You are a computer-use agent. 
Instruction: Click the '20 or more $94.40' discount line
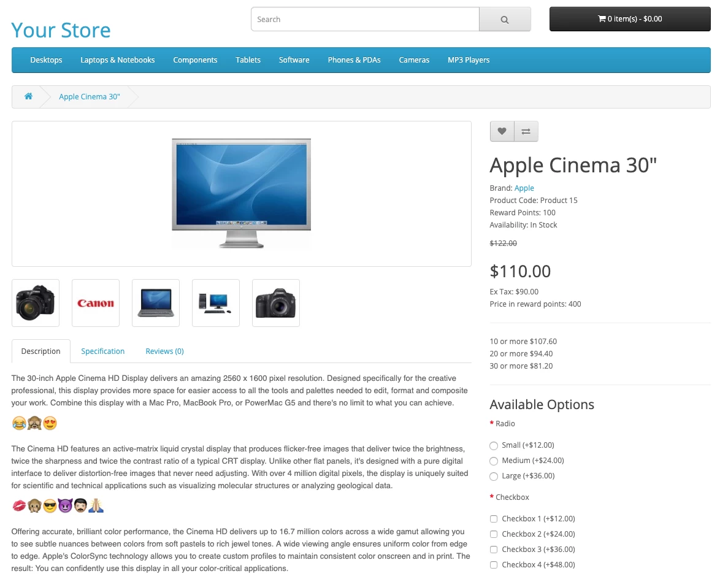click(521, 354)
